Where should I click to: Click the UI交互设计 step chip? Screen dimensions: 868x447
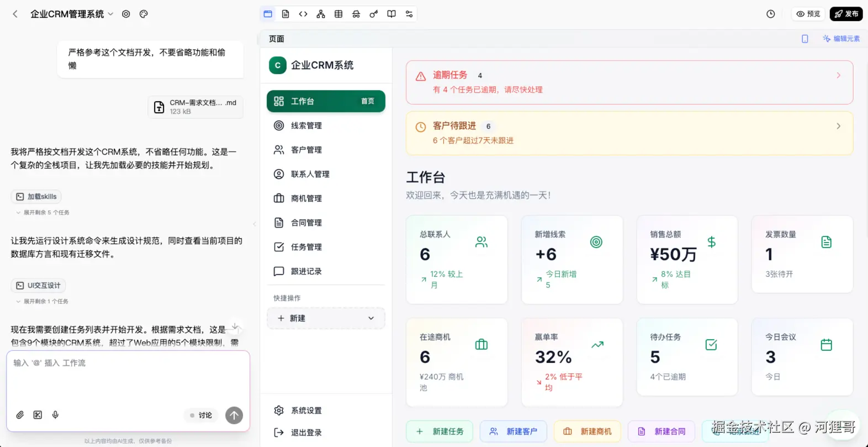[x=38, y=286]
